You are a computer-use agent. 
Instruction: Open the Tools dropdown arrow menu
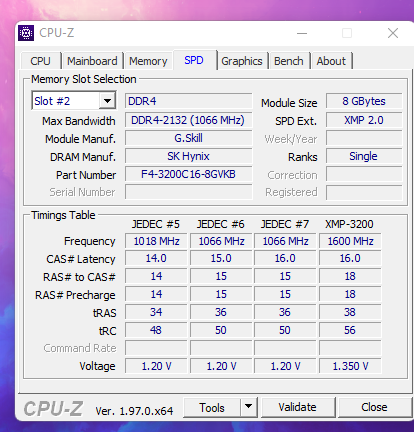248,407
